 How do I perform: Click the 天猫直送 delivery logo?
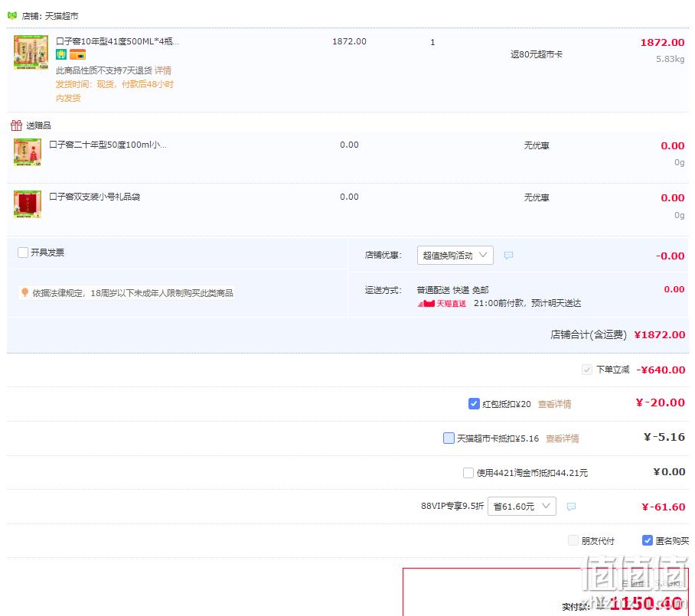coord(442,304)
